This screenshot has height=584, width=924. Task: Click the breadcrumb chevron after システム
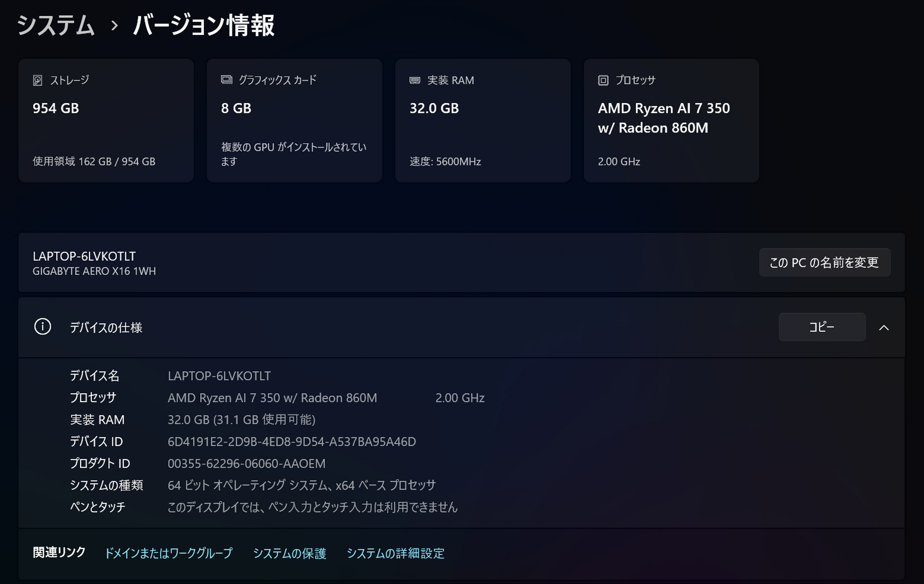(114, 26)
